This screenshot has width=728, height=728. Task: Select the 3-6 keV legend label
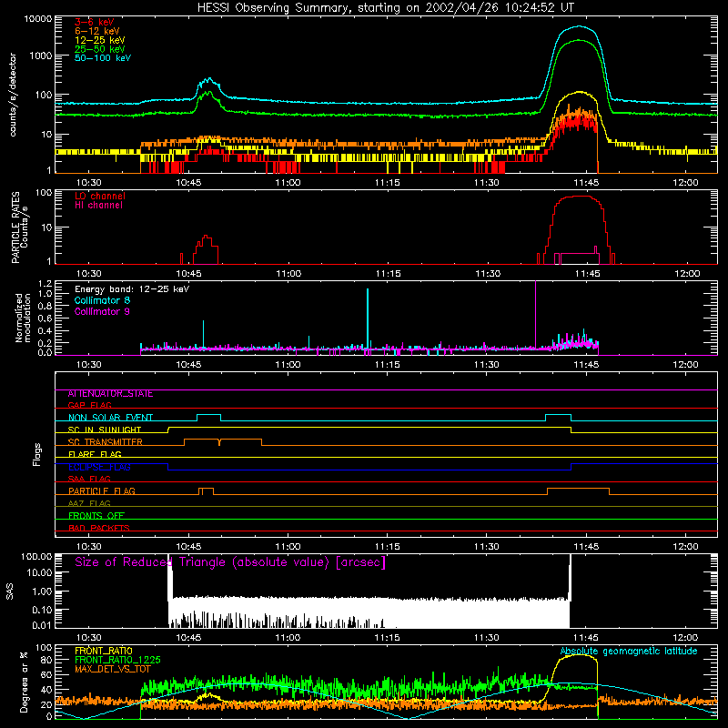pos(95,22)
